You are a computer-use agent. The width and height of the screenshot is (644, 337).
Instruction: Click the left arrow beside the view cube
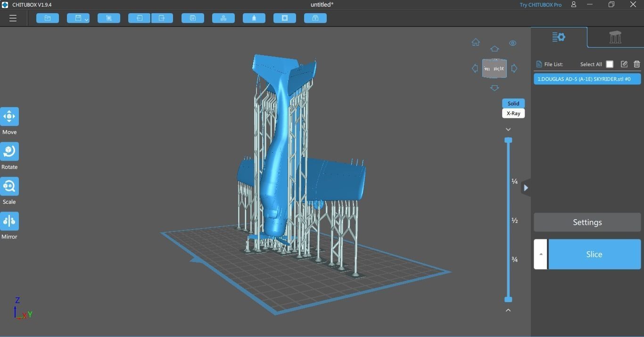475,68
